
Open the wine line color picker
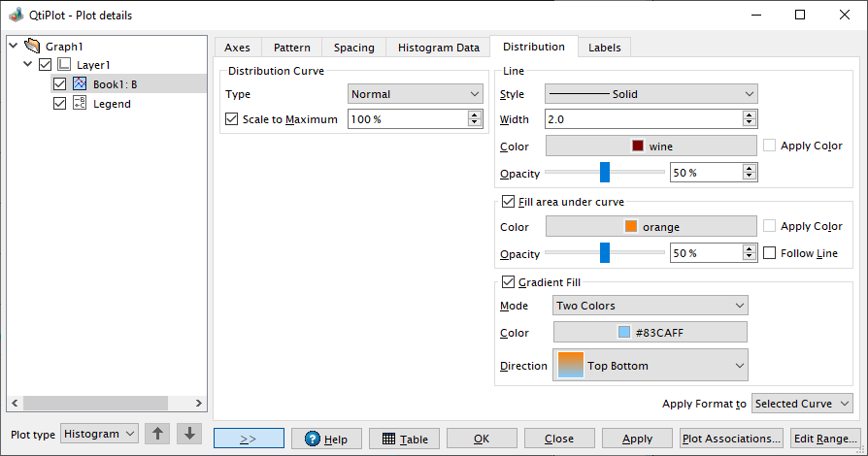pyautogui.click(x=651, y=147)
